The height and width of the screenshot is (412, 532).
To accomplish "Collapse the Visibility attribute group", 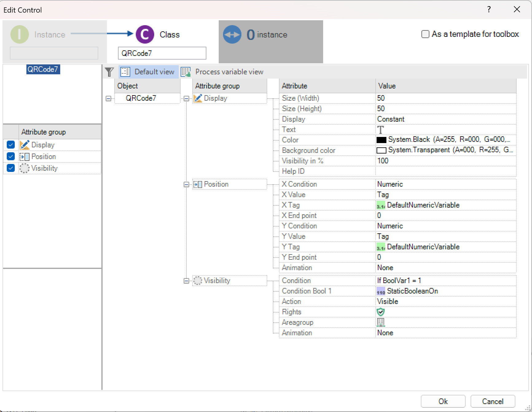I will (186, 281).
